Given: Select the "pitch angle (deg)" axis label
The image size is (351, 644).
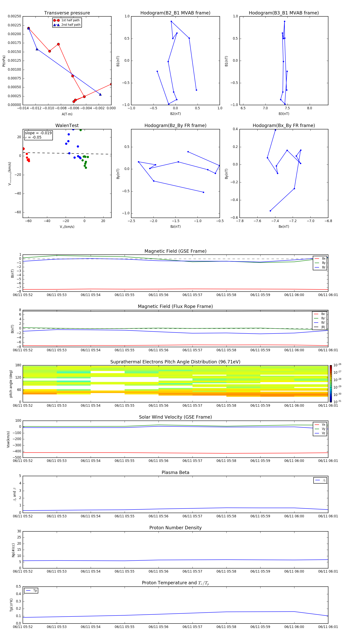Looking at the screenshot, I should click(x=11, y=384).
